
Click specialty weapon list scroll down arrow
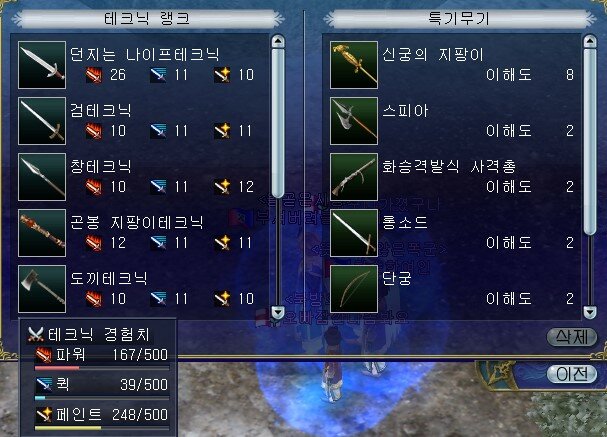point(590,312)
